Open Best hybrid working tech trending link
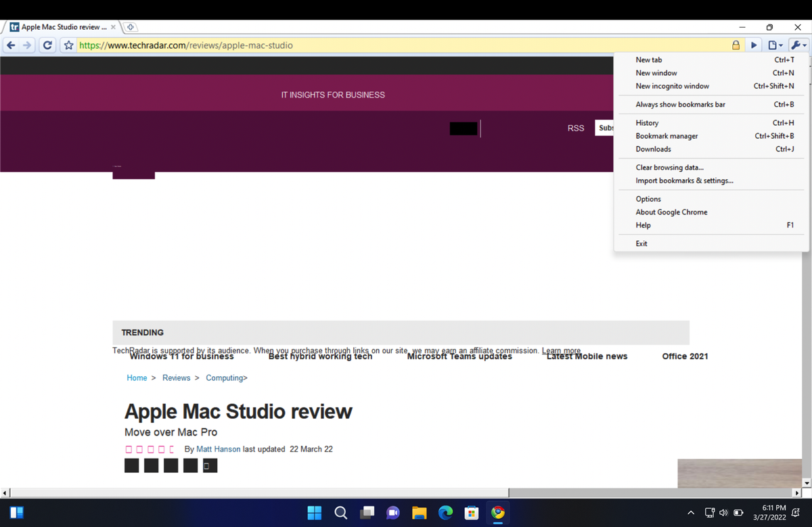Image resolution: width=812 pixels, height=527 pixels. [x=320, y=356]
